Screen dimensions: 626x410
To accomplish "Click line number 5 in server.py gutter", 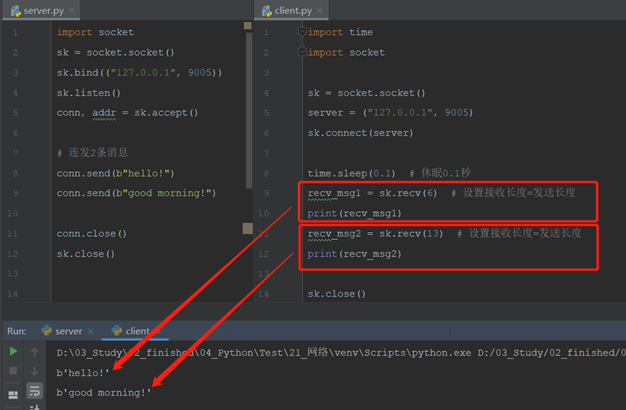I will [15, 113].
